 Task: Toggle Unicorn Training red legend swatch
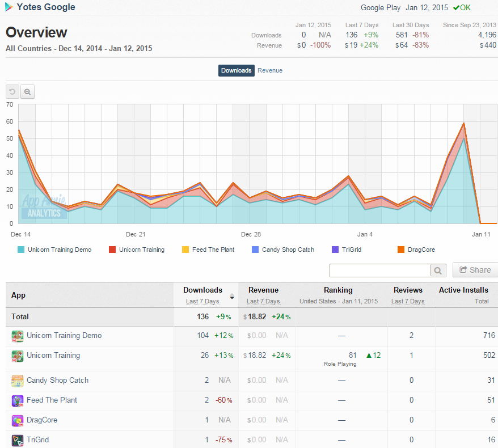(x=112, y=250)
